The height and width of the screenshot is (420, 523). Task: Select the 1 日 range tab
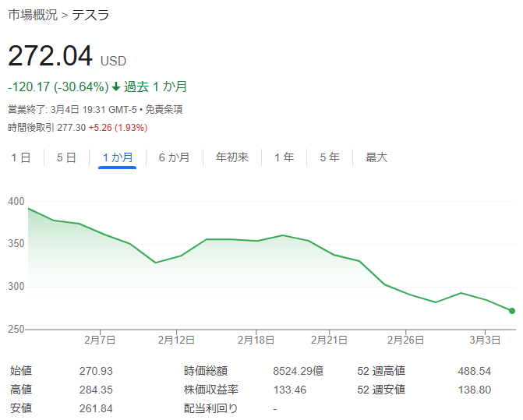(21, 157)
